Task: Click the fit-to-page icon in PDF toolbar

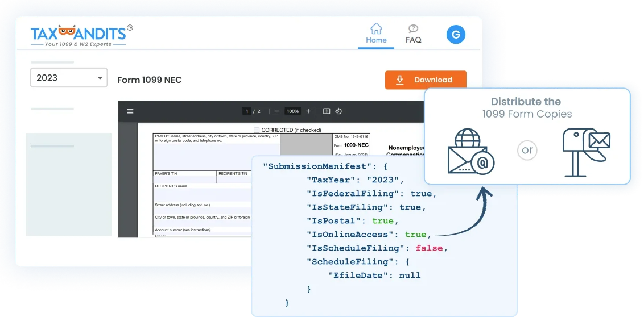Action: pyautogui.click(x=327, y=111)
